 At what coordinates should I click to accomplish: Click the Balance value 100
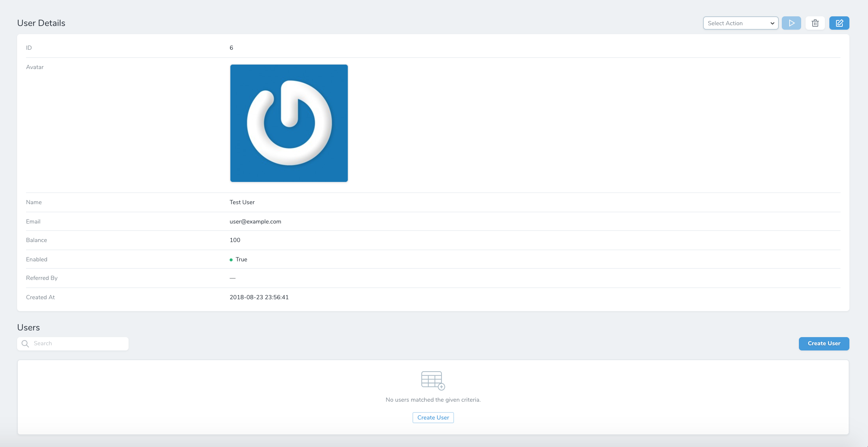tap(235, 240)
